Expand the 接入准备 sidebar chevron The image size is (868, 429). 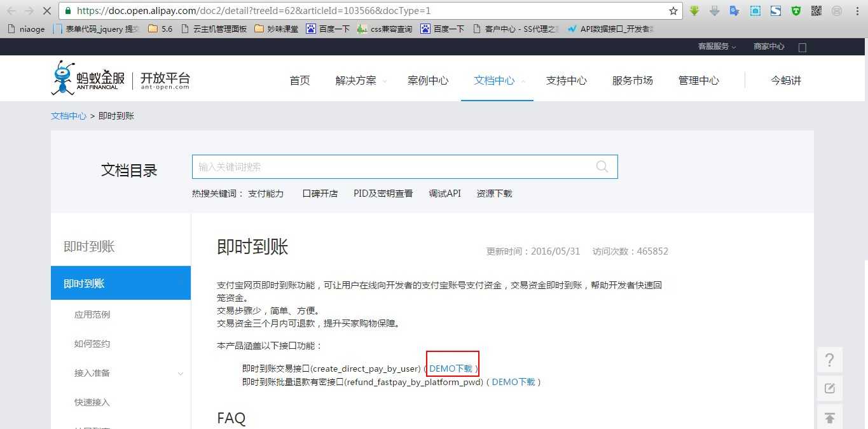[x=181, y=373]
